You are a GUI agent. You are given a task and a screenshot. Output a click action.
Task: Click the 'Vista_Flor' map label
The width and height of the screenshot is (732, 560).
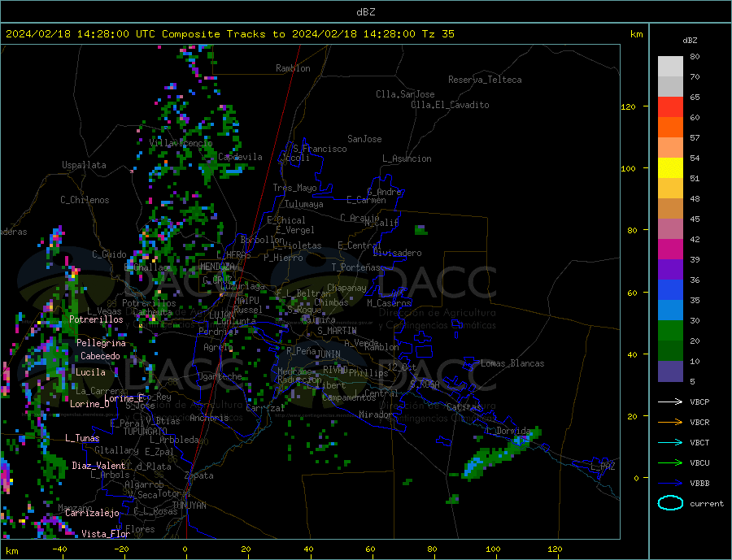coord(106,534)
